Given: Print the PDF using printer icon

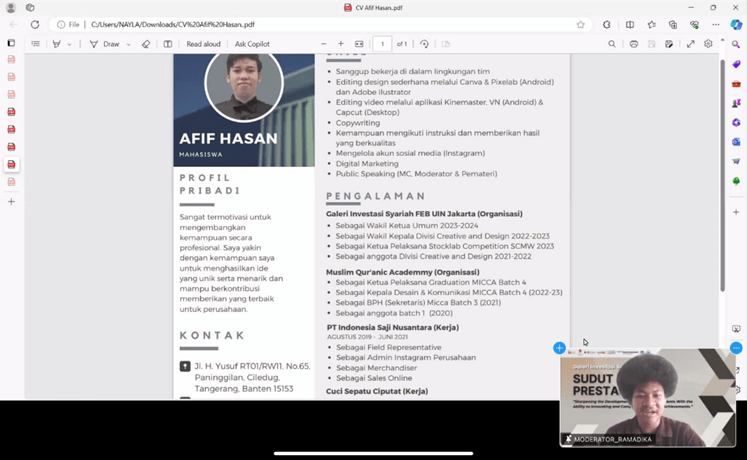Looking at the screenshot, I should pos(634,44).
